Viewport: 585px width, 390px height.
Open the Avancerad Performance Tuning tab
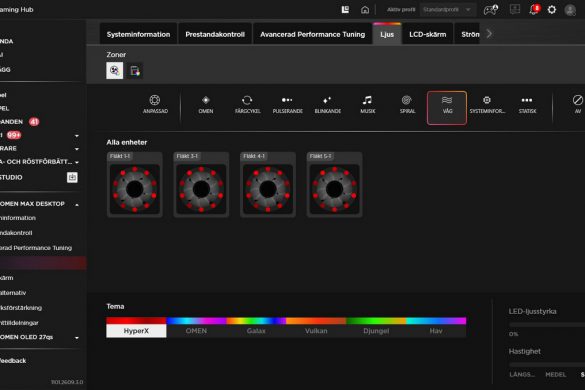click(x=312, y=34)
